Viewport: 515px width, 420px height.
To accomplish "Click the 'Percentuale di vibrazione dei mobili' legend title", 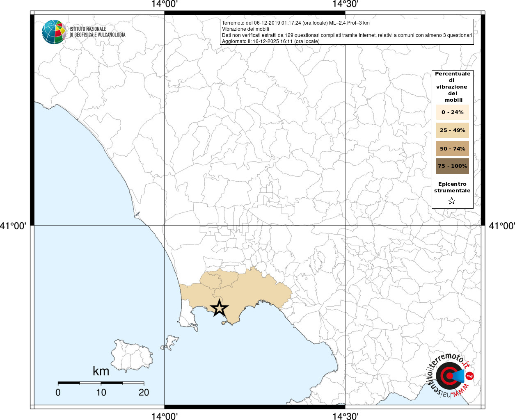I will click(x=453, y=87).
